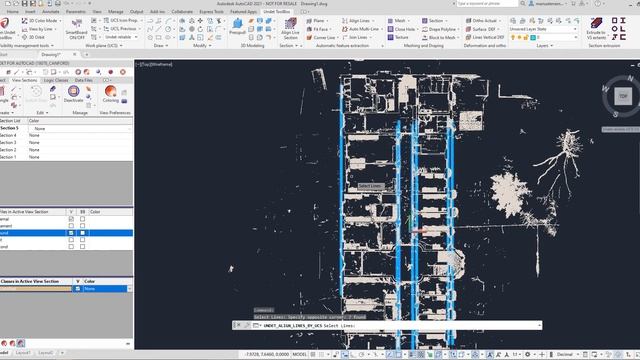Click the keyword search box in title bar

coord(487,3)
